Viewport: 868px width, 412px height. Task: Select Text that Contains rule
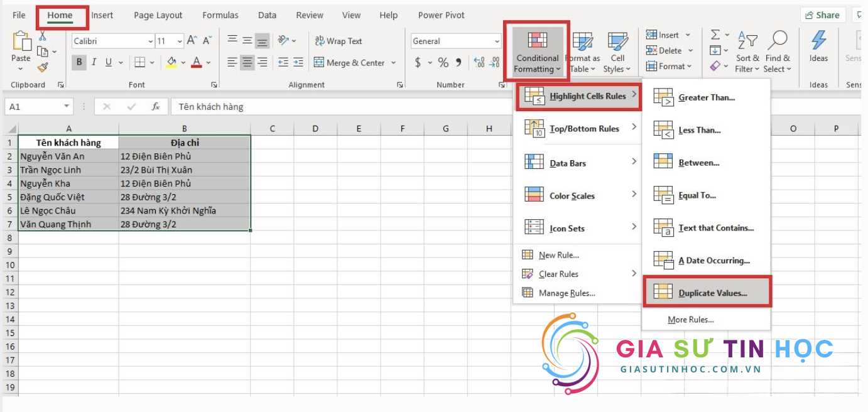pyautogui.click(x=706, y=228)
